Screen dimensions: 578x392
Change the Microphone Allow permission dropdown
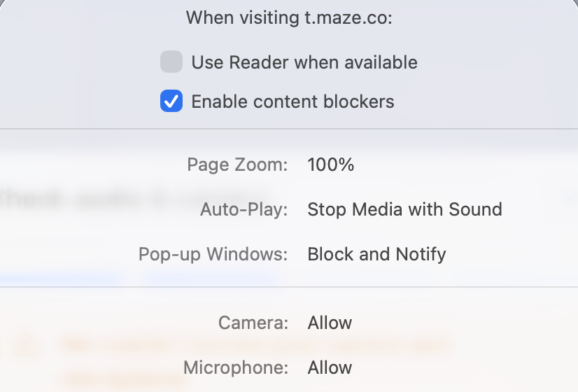pos(330,367)
